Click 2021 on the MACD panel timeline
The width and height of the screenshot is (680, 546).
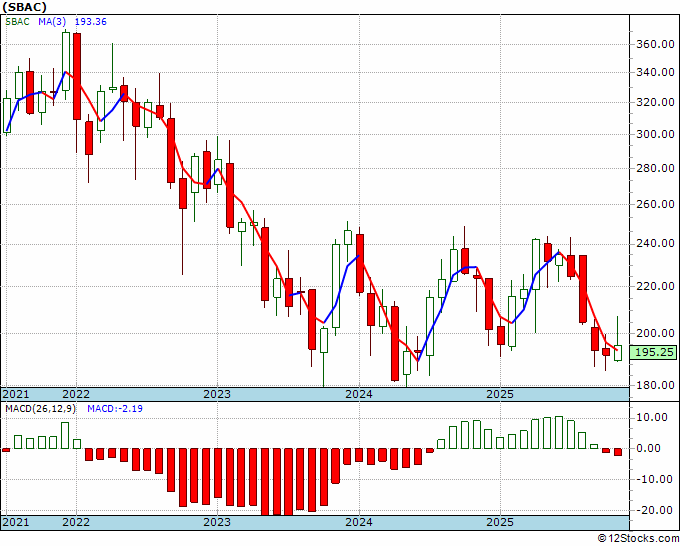click(x=16, y=522)
